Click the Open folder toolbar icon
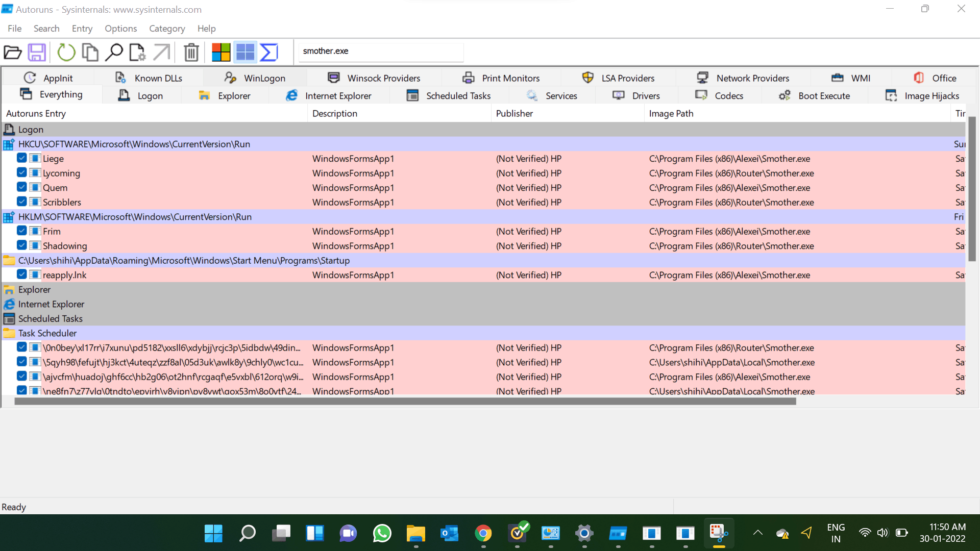This screenshot has width=980, height=551. click(x=13, y=52)
